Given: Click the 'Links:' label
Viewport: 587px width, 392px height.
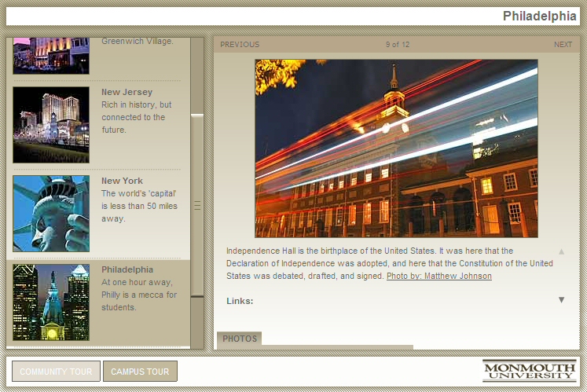Looking at the screenshot, I should coord(240,301).
